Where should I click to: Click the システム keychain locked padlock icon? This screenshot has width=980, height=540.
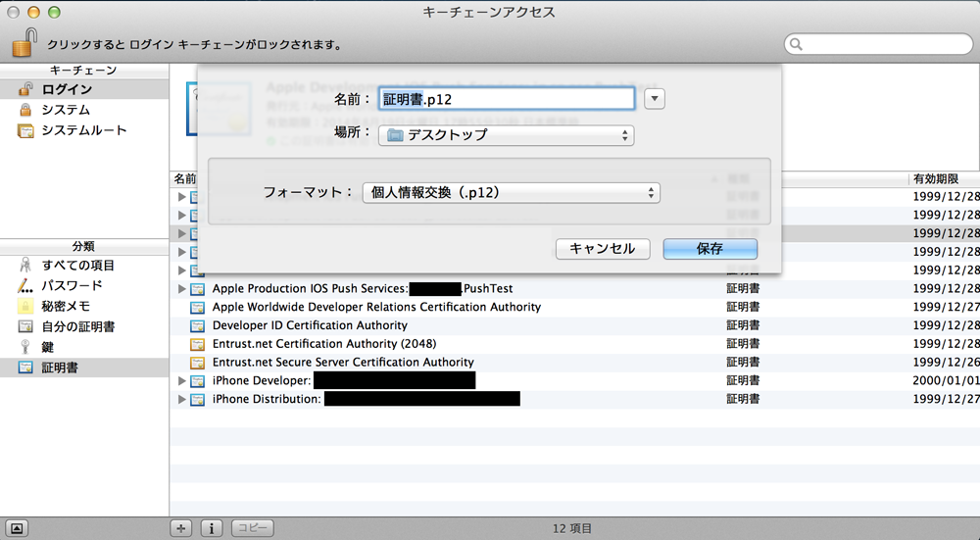point(25,110)
